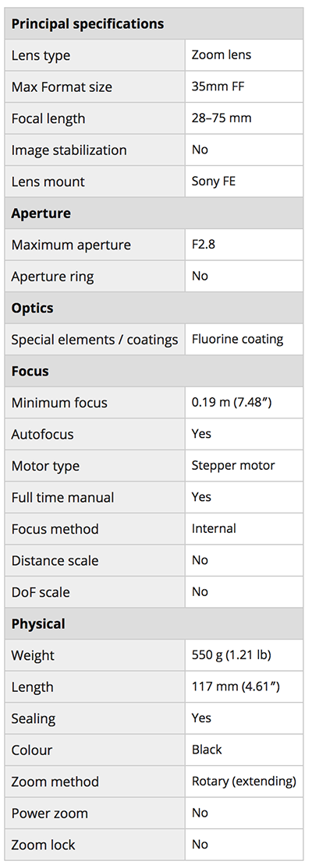Click the Zoom lens value
The width and height of the screenshot is (312, 868).
coord(221,55)
